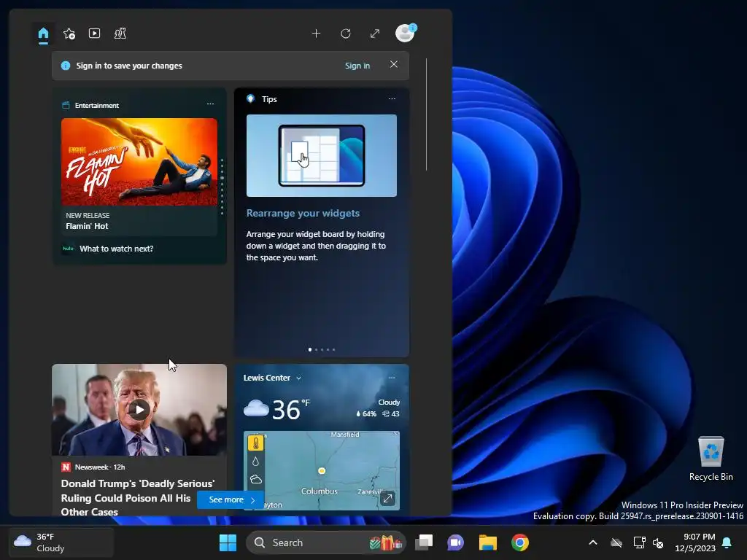Open the clock and date flyout
Screen dimensions: 747x560
[x=695, y=542]
